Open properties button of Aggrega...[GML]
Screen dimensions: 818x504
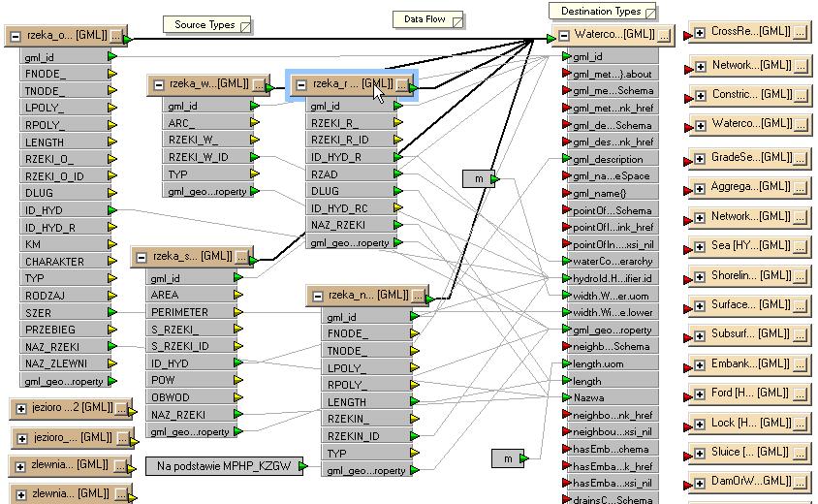[801, 188]
